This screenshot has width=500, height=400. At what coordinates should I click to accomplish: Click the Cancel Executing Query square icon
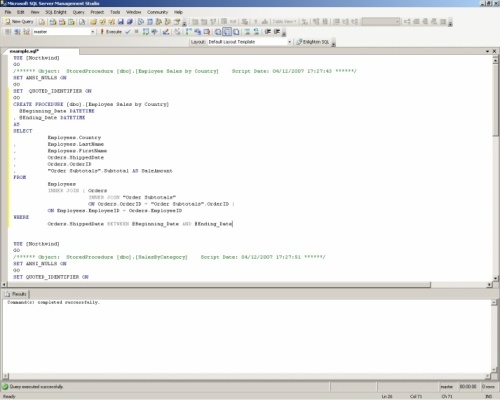[137, 32]
